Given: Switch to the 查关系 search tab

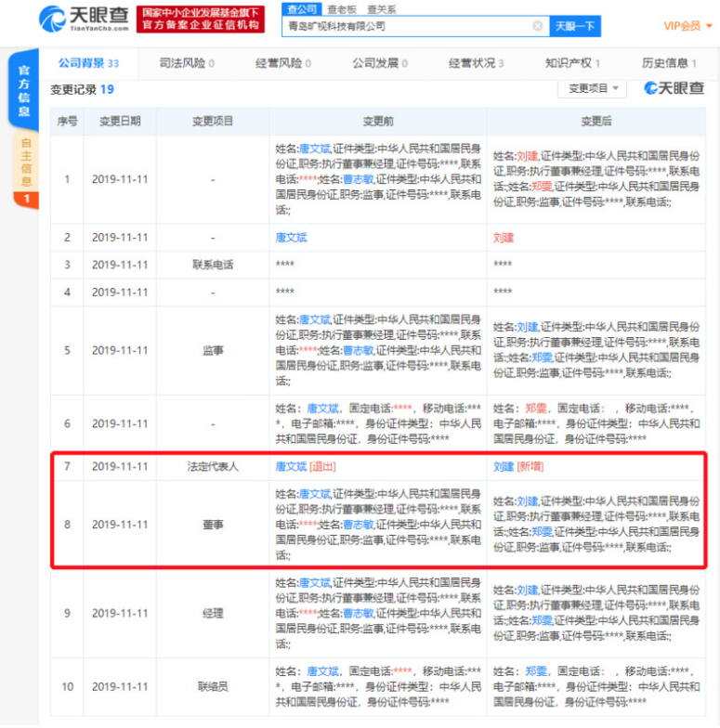Looking at the screenshot, I should coord(381,9).
